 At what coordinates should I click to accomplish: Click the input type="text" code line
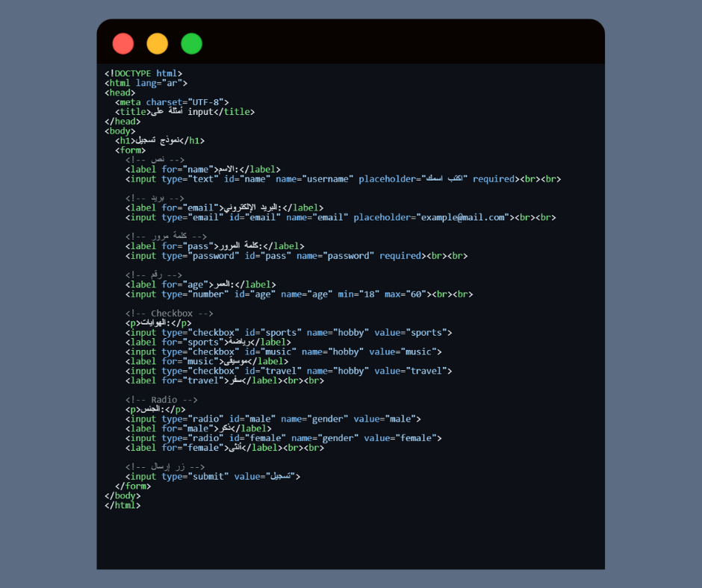[342, 179]
